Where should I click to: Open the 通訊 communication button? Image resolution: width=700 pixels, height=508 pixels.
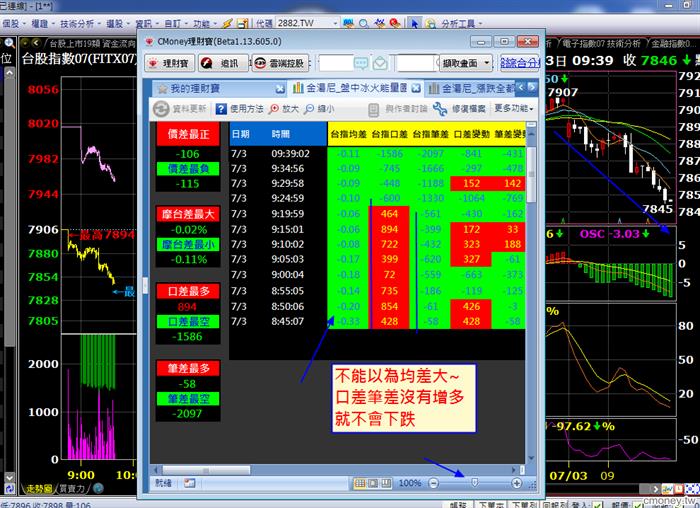[x=223, y=63]
